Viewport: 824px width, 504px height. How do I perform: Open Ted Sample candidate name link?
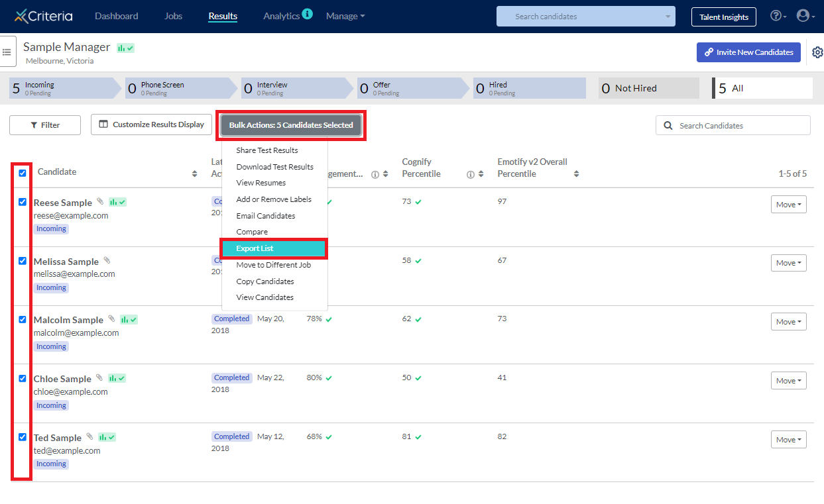point(58,438)
